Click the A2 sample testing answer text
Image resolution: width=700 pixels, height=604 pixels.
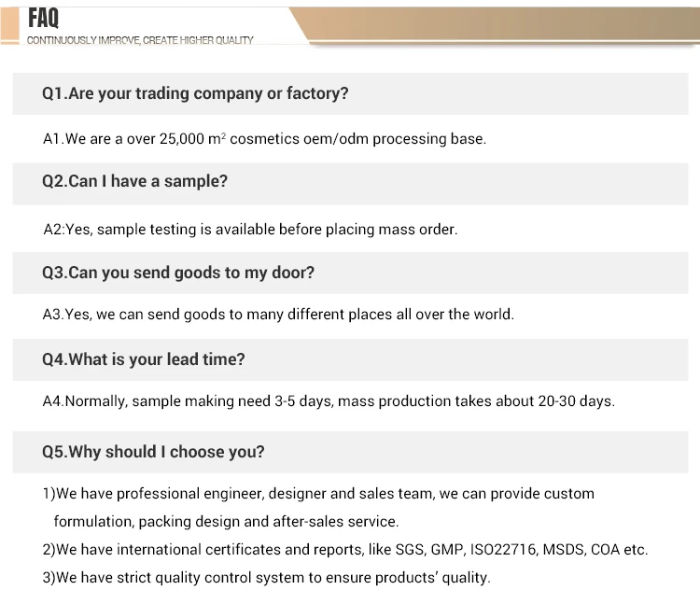250,230
